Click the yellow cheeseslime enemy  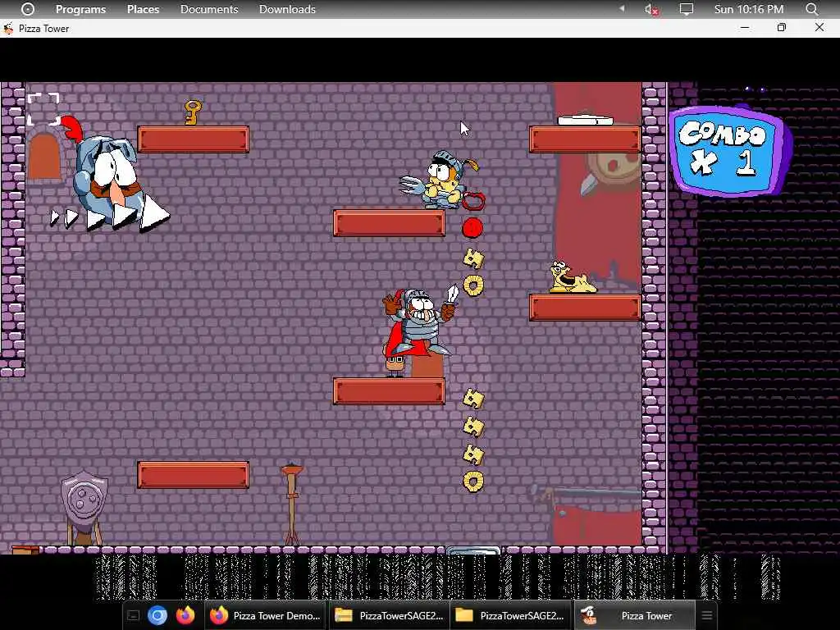click(571, 277)
